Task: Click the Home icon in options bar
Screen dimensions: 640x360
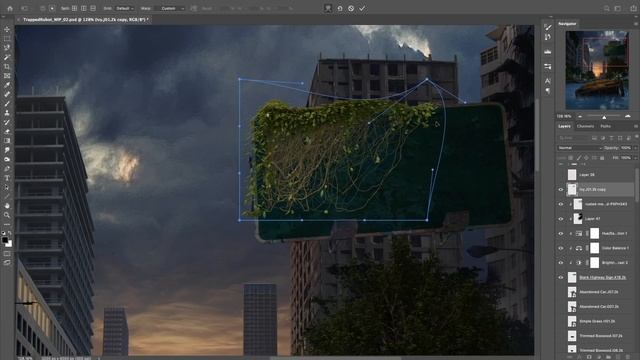Action: 10,8
